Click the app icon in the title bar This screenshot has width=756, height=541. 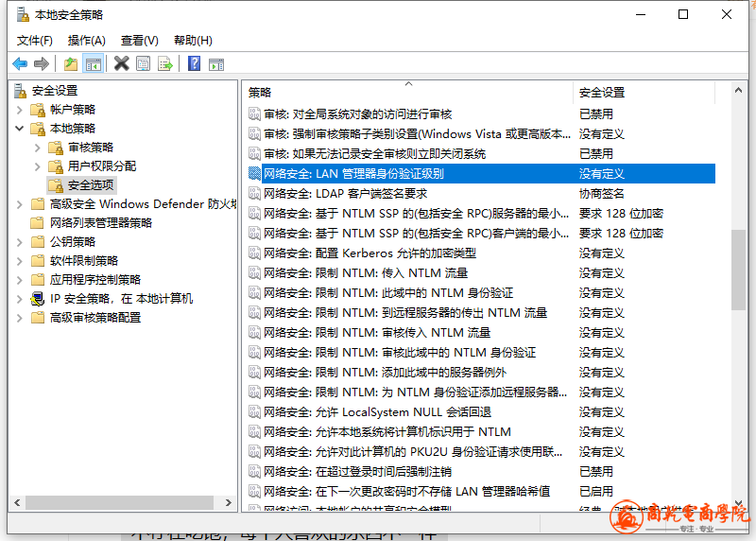coord(23,15)
